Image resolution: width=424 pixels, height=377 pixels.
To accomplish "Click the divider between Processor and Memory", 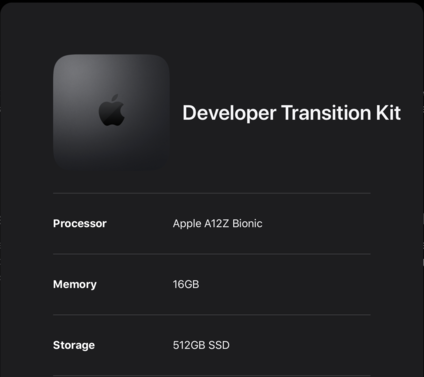I will 212,254.
